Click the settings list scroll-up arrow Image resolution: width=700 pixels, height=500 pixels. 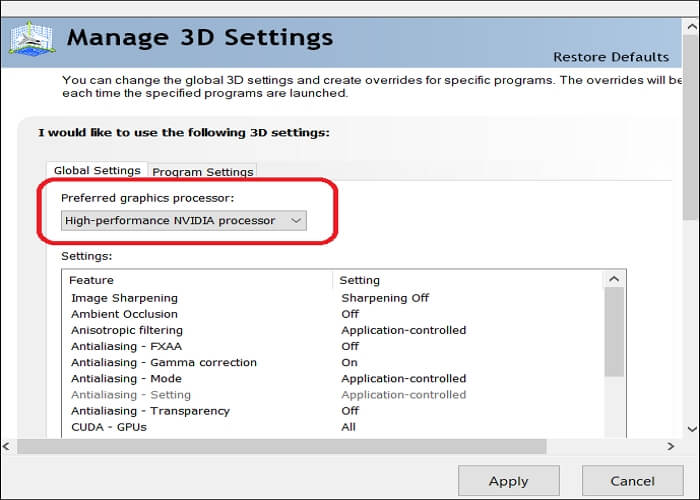point(615,280)
